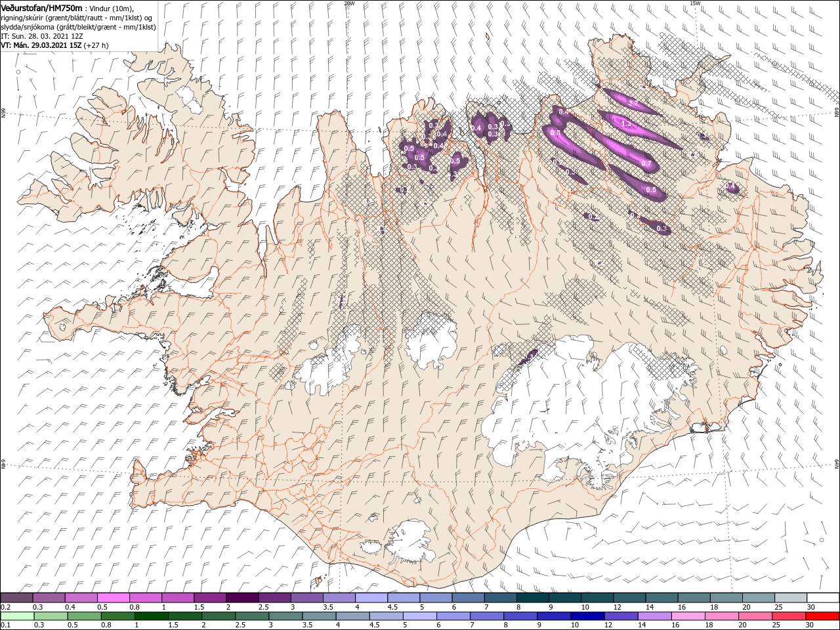Click the 0.7 snowfall value on the map
Viewport: 840px width, 630px height.
click(646, 163)
